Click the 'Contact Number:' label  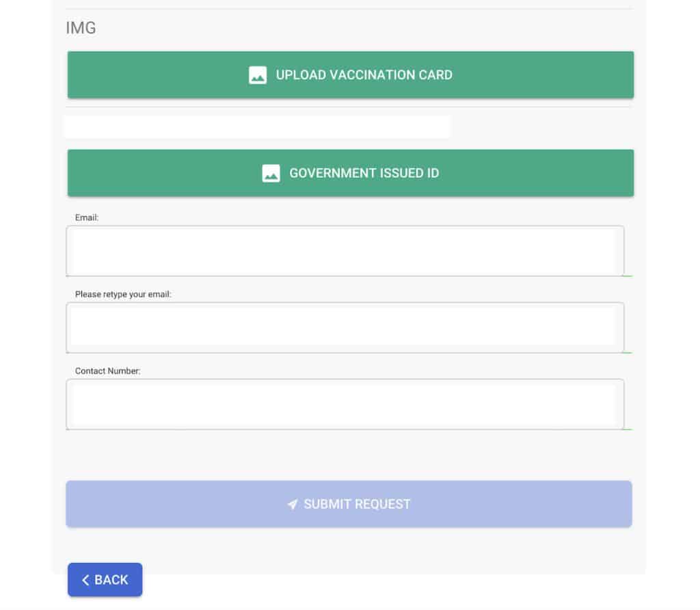[x=107, y=371]
